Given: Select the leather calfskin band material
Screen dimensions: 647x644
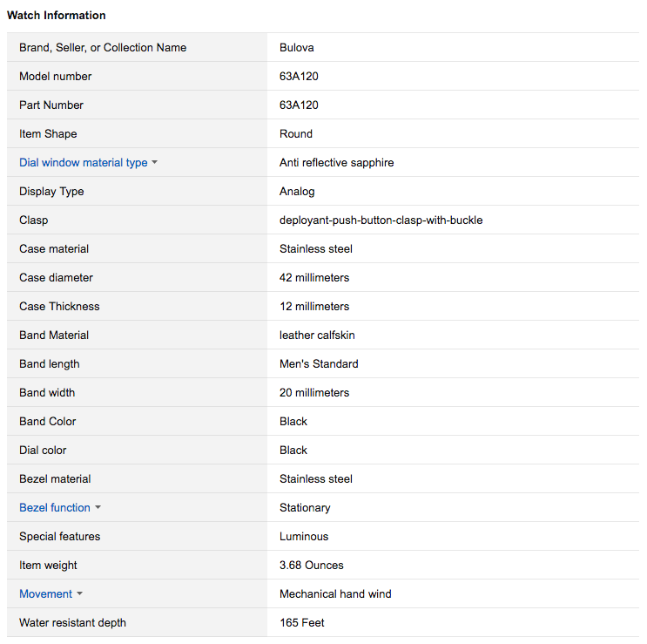Looking at the screenshot, I should 317,336.
